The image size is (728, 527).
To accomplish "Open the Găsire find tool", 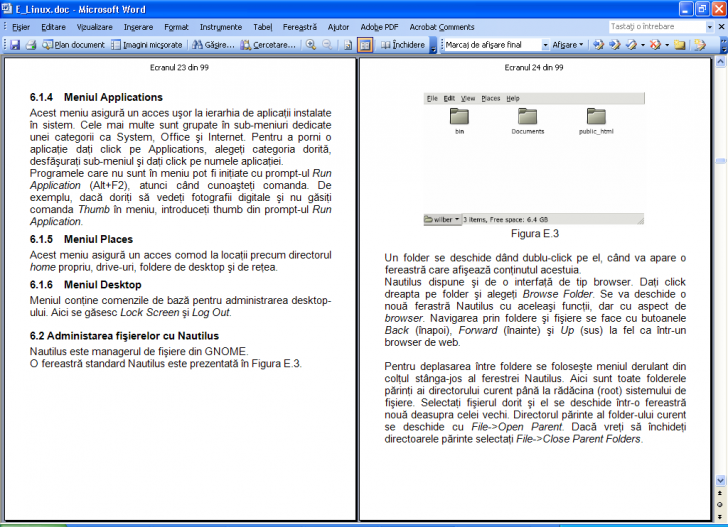I will click(213, 45).
